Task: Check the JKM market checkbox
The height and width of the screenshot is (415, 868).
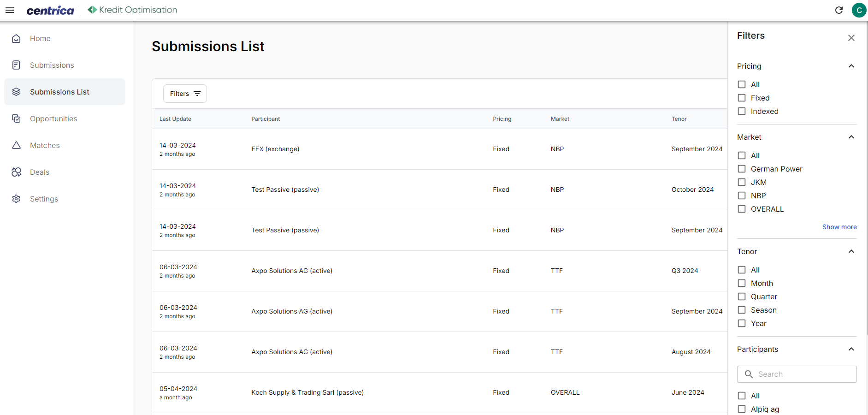Action: point(742,182)
